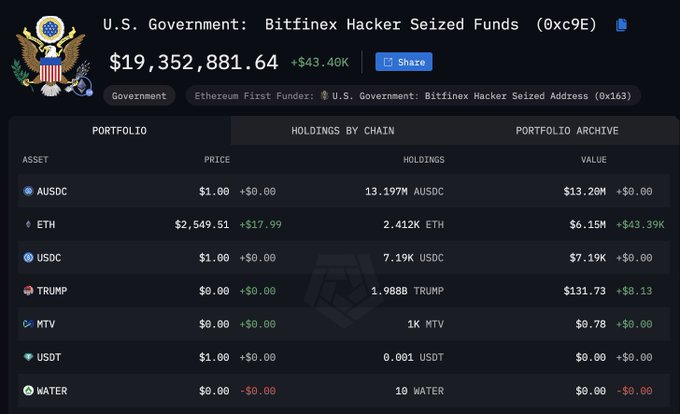Click the WATER token icon
The image size is (680, 414).
[28, 391]
